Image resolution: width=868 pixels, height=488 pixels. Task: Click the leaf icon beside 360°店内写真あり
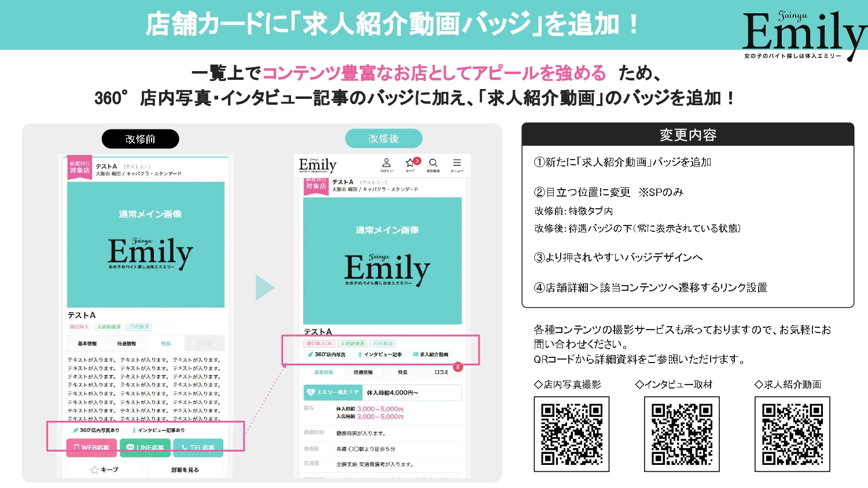pyautogui.click(x=75, y=430)
